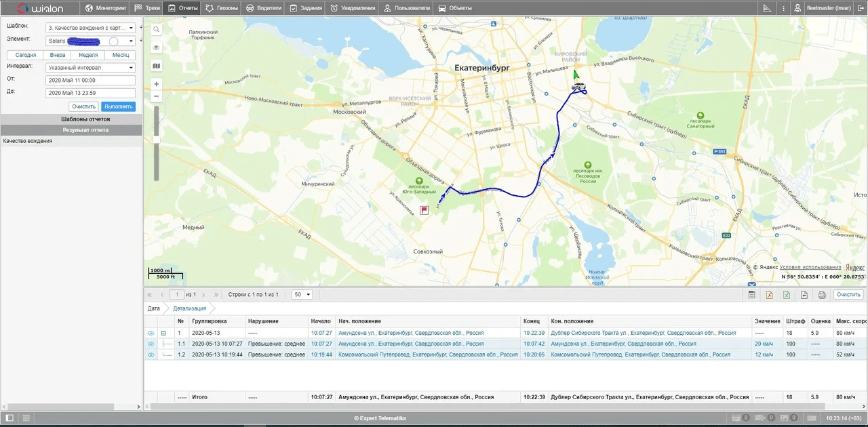Open the Интервал dropdown
Viewport: 868px width, 427px height.
click(x=90, y=68)
